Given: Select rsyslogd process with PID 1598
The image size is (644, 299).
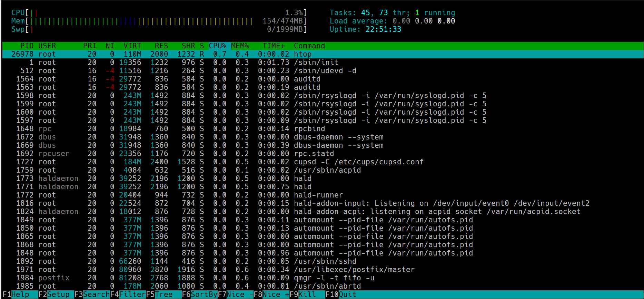Looking at the screenshot, I should 323,96.
